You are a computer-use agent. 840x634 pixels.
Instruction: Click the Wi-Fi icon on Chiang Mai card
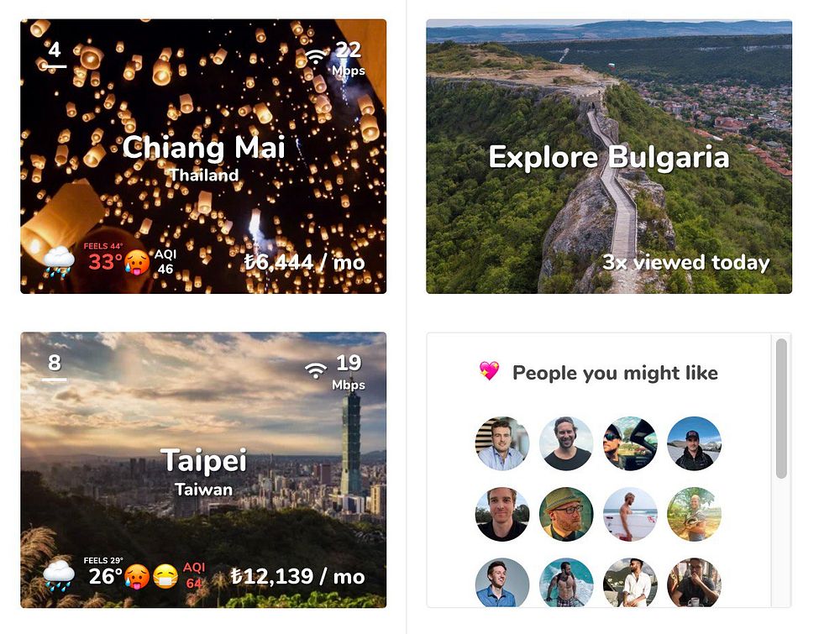click(x=316, y=55)
